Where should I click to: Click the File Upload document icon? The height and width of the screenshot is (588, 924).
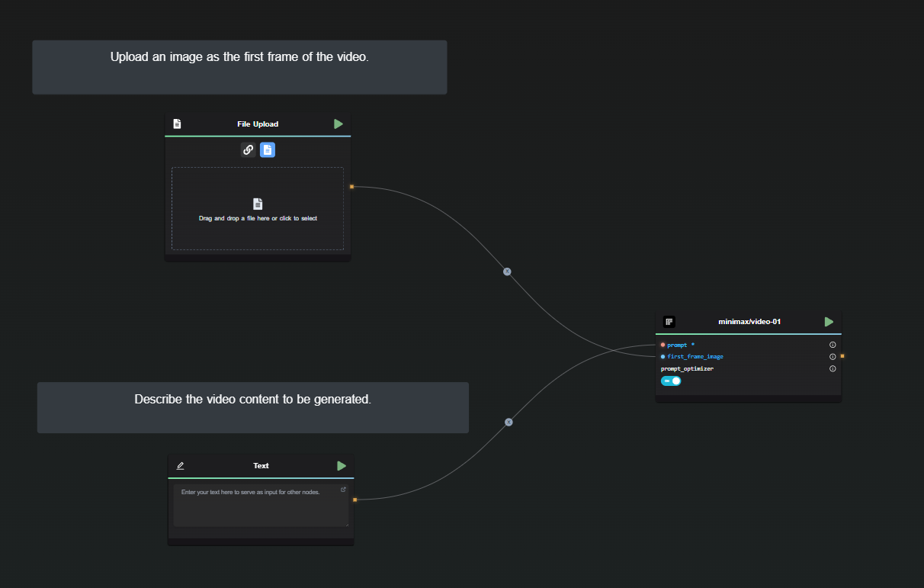click(x=177, y=124)
